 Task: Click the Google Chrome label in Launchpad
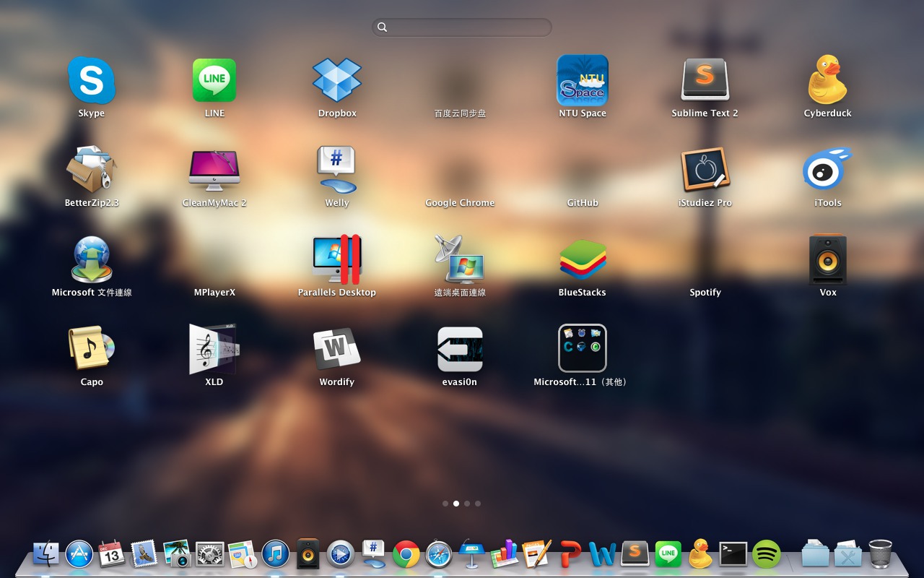[x=460, y=203]
